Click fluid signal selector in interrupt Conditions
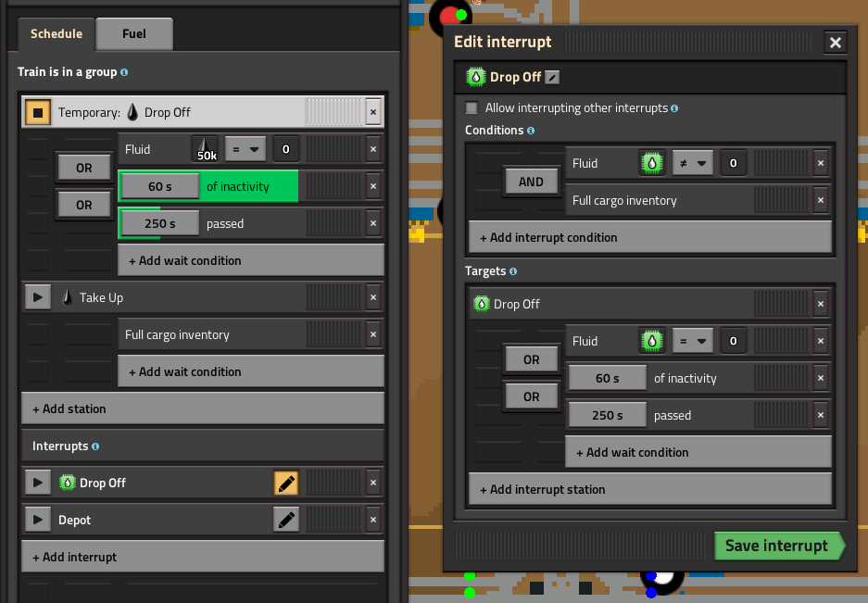Screen dimensions: 868x603 tap(652, 163)
